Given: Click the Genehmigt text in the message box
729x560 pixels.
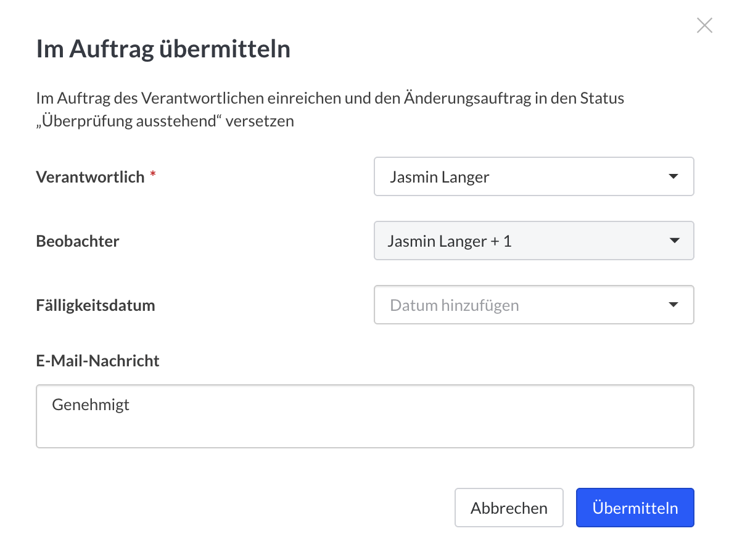Looking at the screenshot, I should click(91, 405).
